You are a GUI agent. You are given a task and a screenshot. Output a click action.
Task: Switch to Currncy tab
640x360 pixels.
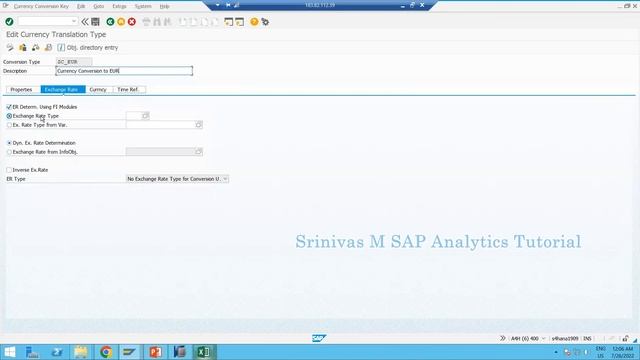[98, 89]
